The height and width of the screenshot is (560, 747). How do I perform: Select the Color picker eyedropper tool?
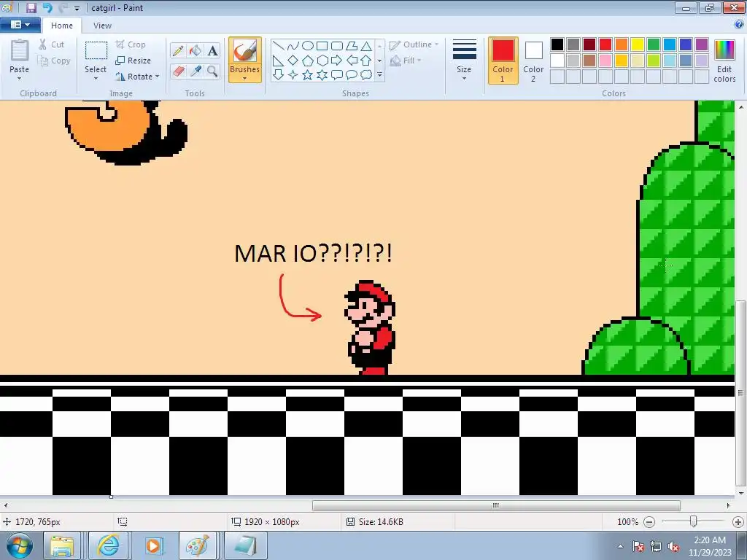[196, 71]
